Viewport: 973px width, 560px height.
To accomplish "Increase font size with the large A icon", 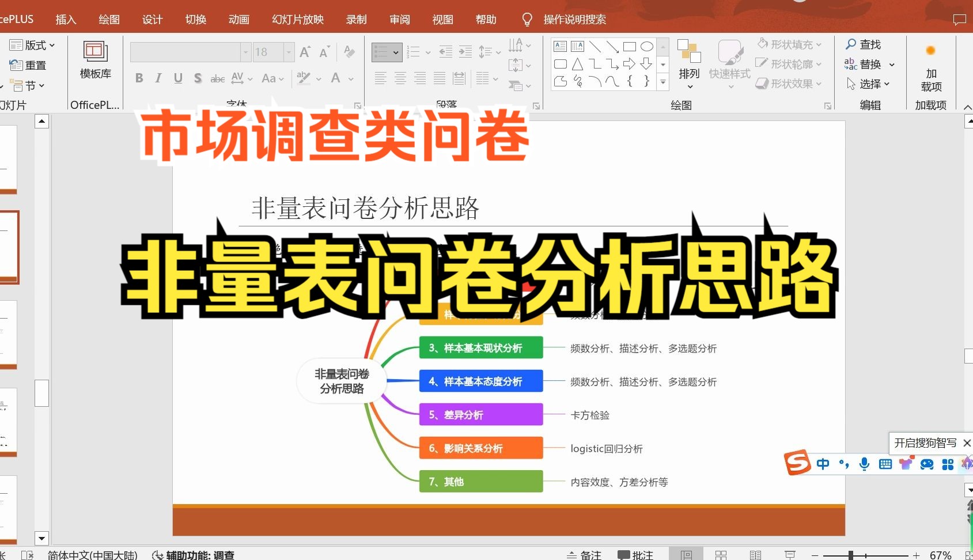I will (305, 52).
